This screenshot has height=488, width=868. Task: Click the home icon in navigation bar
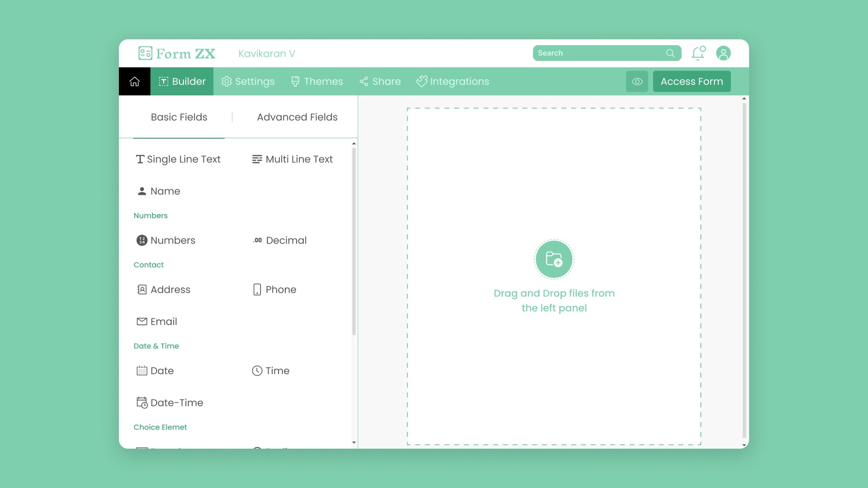134,81
